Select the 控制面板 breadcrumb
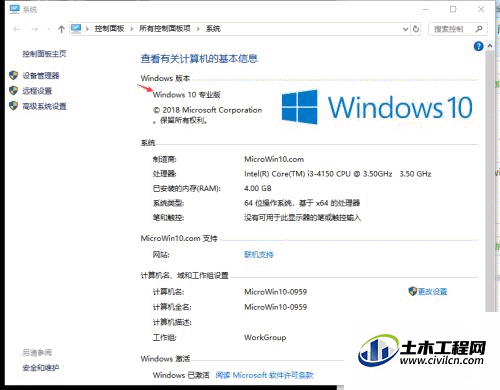This screenshot has width=500, height=390. (x=109, y=29)
